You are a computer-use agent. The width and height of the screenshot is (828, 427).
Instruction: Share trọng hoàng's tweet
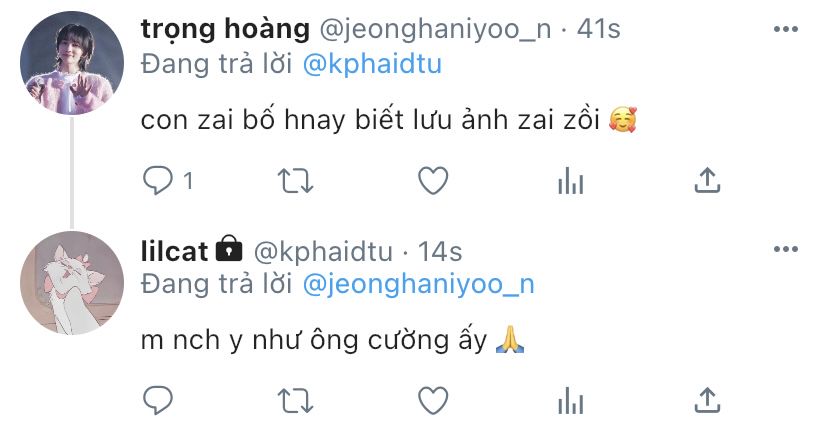click(x=707, y=180)
